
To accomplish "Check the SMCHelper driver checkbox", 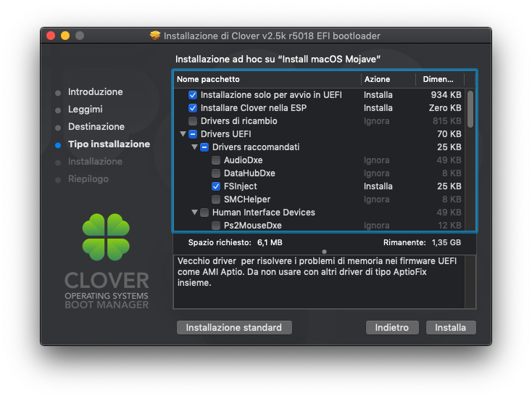I will click(216, 199).
